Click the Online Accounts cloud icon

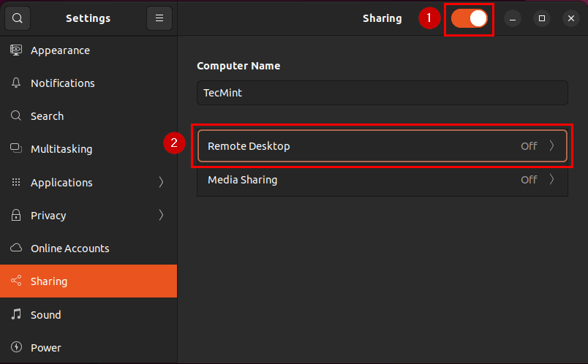(16, 249)
